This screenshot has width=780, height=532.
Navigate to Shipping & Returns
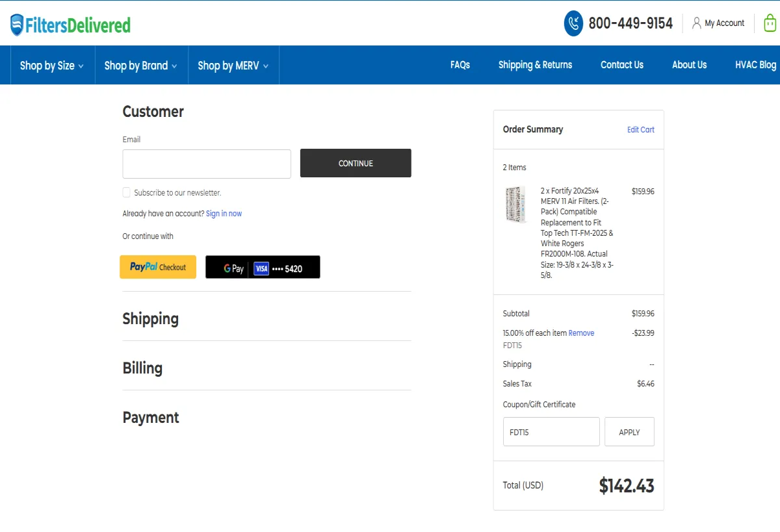[535, 65]
